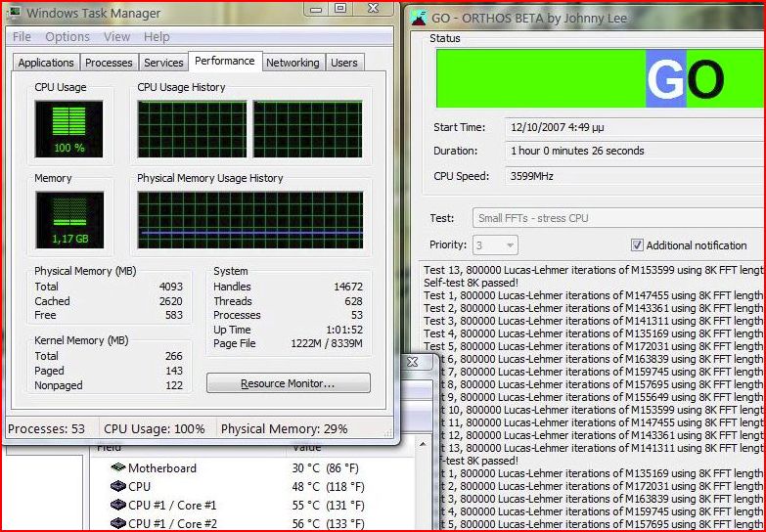Click the ORTHOS volcano title bar icon
766x532 pixels.
point(419,18)
